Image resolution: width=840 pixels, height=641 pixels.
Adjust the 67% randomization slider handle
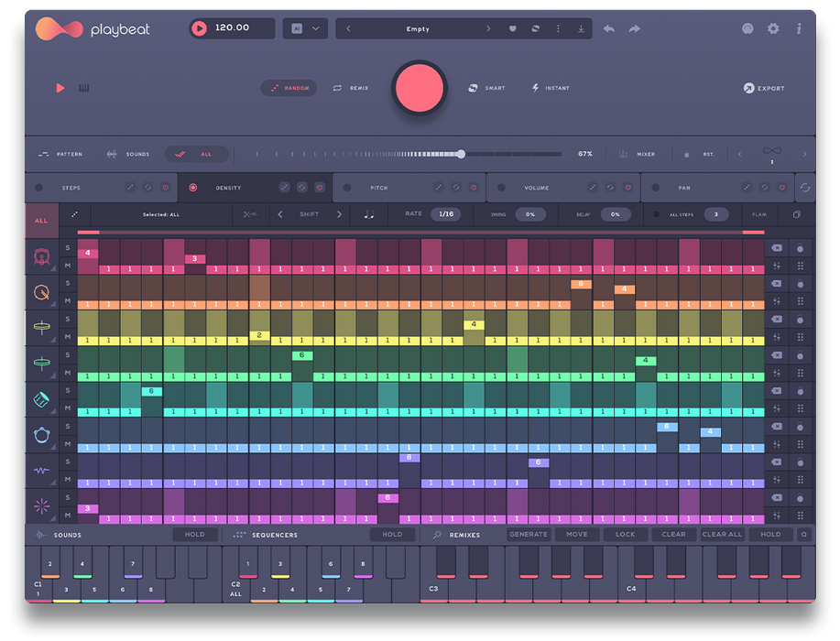click(x=461, y=154)
